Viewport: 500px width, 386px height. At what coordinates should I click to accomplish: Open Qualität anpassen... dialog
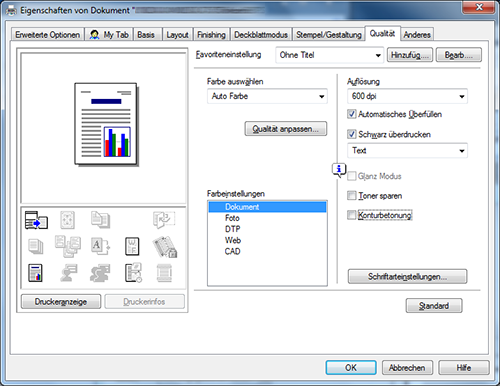pyautogui.click(x=286, y=129)
